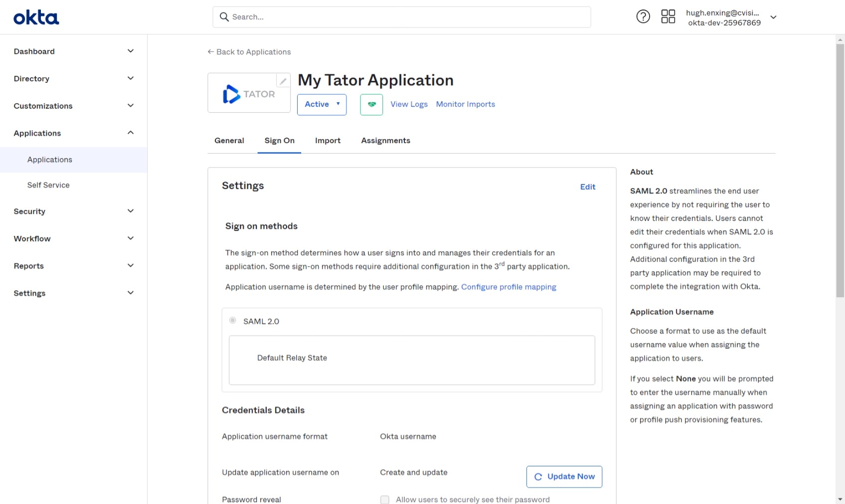Open the Configure profile mapping link
The width and height of the screenshot is (845, 504).
(508, 287)
